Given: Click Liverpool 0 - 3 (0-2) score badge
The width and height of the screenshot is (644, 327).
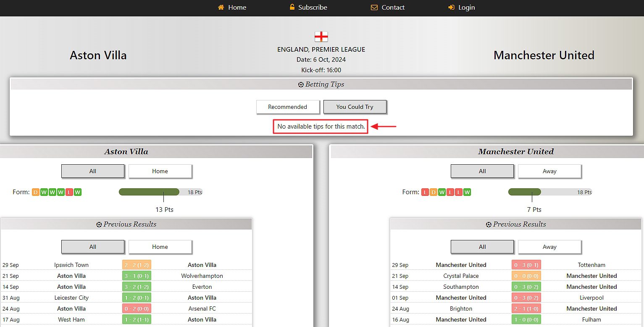Looking at the screenshot, I should pyautogui.click(x=526, y=298).
